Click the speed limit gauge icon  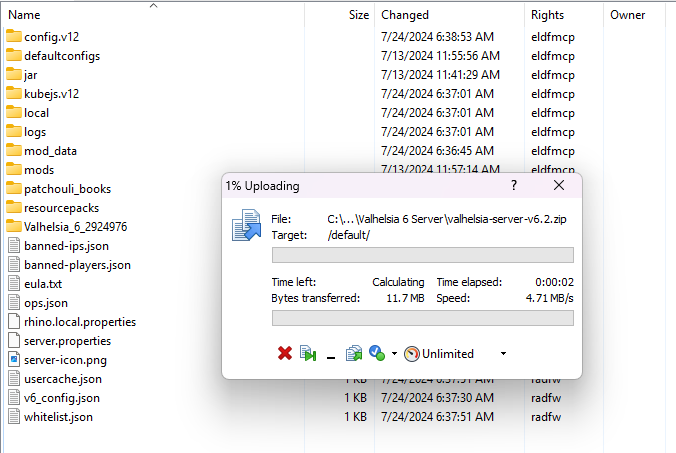(411, 354)
